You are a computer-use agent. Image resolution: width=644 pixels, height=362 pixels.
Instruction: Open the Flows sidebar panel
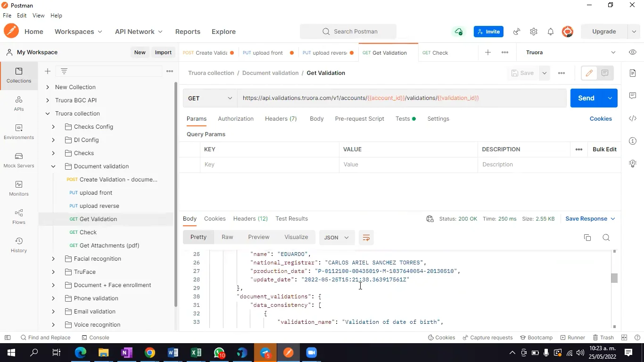coord(19,217)
